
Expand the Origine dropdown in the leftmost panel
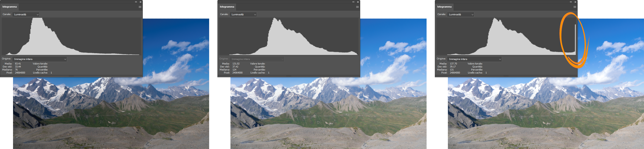40,59
